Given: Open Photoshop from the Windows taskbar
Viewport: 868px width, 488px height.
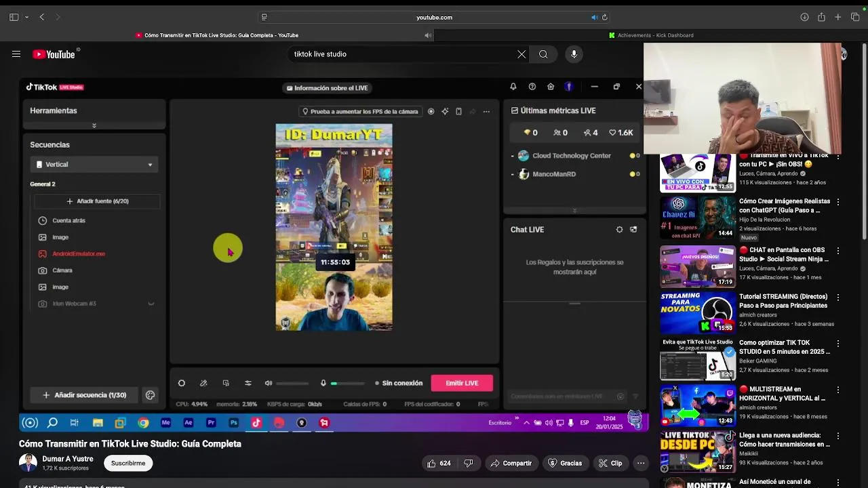Looking at the screenshot, I should click(233, 422).
